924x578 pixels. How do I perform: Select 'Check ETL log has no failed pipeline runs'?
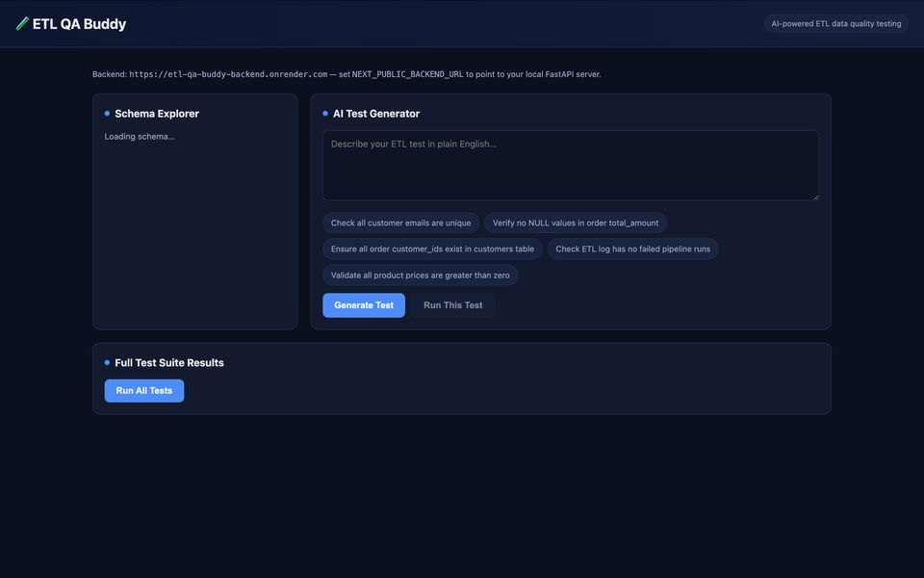(633, 249)
